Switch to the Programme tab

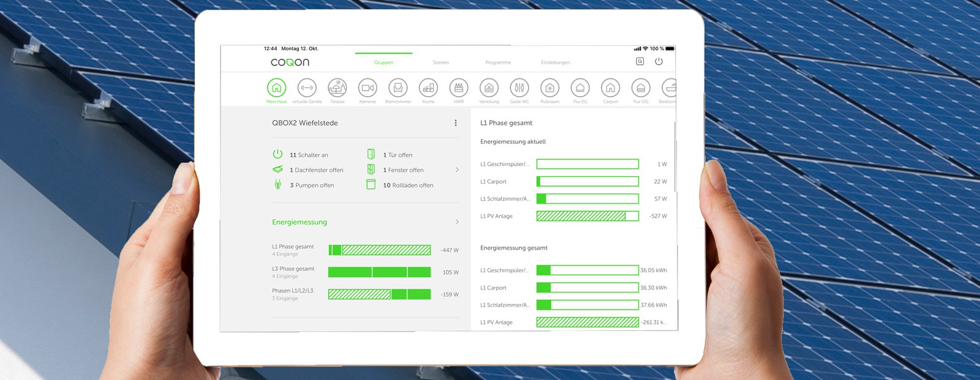498,62
